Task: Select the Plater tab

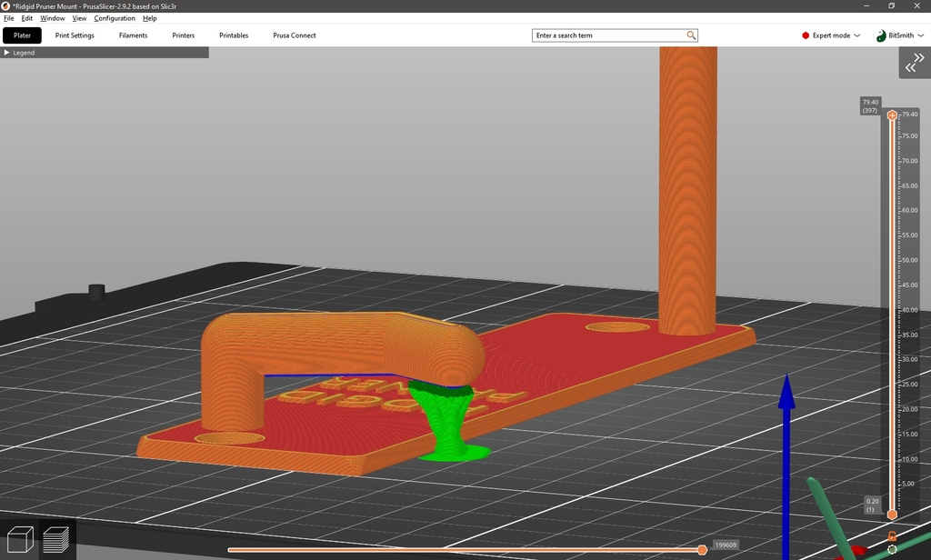Action: coord(22,35)
